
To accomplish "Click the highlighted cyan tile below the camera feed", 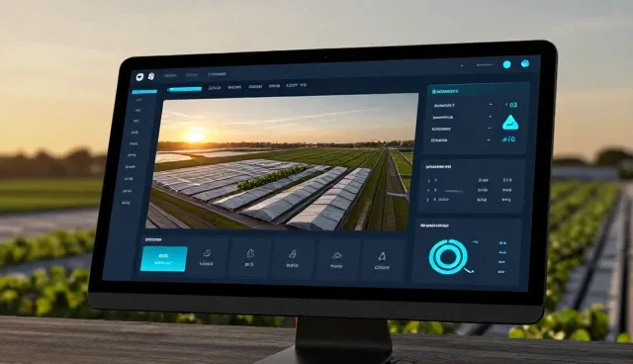I will click(163, 258).
